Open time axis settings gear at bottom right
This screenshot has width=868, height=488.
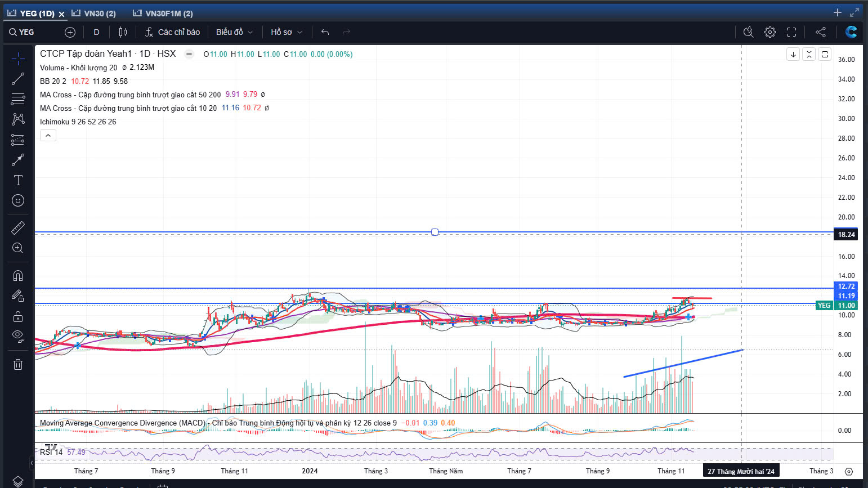(849, 471)
